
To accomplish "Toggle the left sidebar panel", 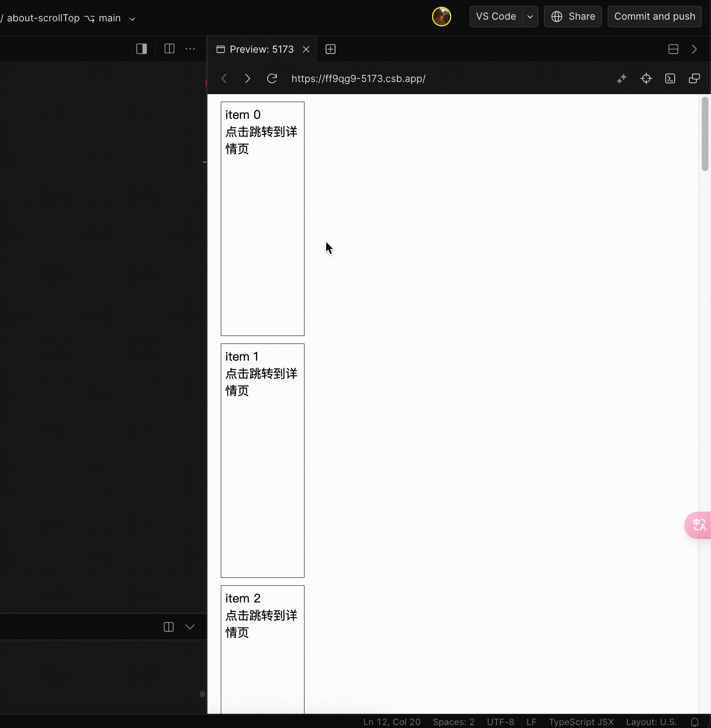I will [x=141, y=49].
